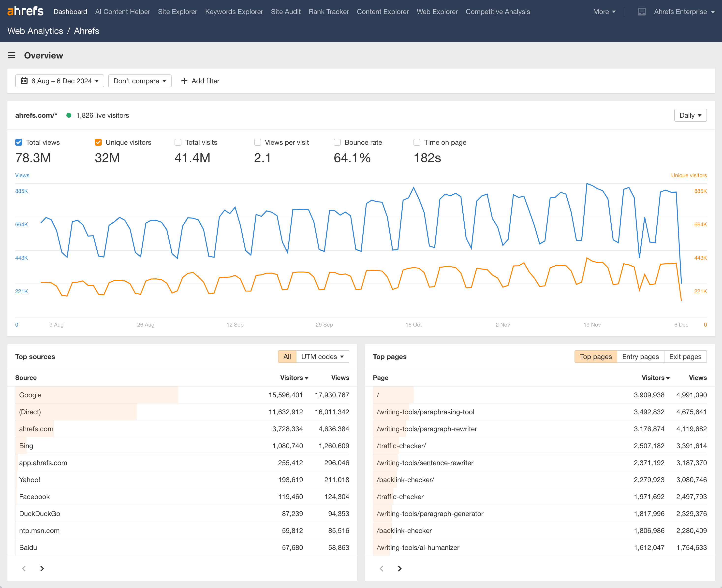Open Web Explorer in navigation
Viewport: 722px width, 588px height.
tap(437, 12)
